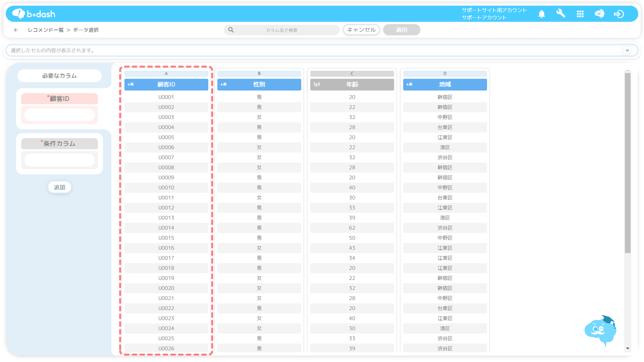This screenshot has width=644, height=362.
Task: Click text type icon on 性別 header
Action: [x=223, y=84]
